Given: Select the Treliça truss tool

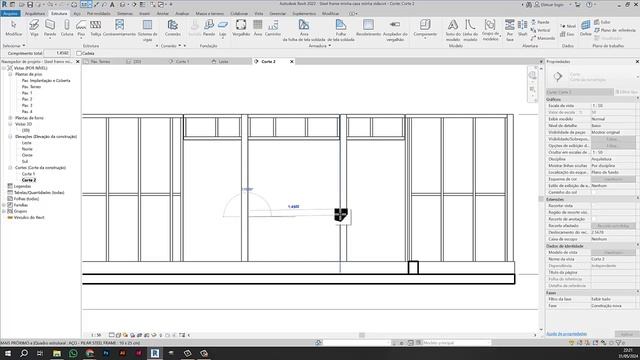Looking at the screenshot, I should (x=96, y=28).
